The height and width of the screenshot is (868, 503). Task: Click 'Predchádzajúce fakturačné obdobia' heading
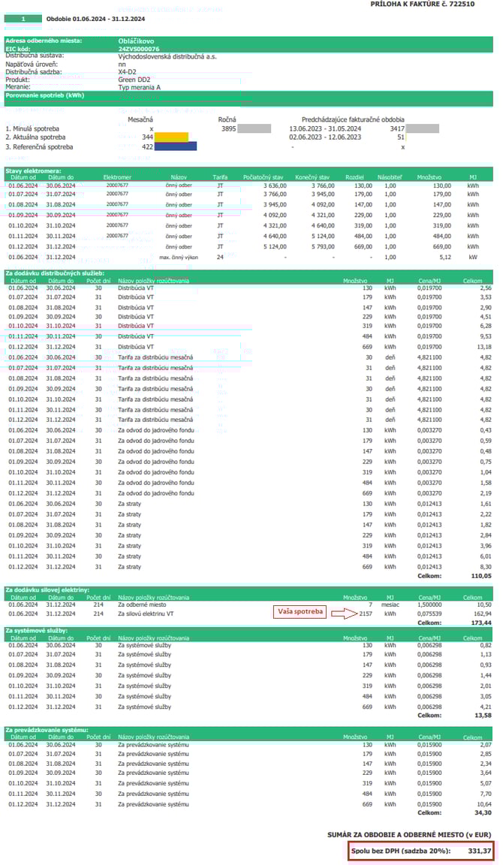(x=353, y=119)
